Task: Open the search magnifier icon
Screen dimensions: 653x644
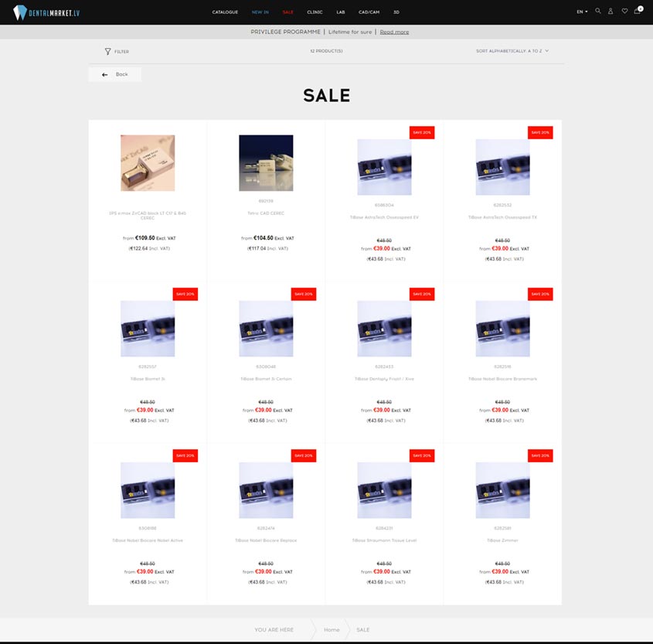Action: tap(597, 12)
